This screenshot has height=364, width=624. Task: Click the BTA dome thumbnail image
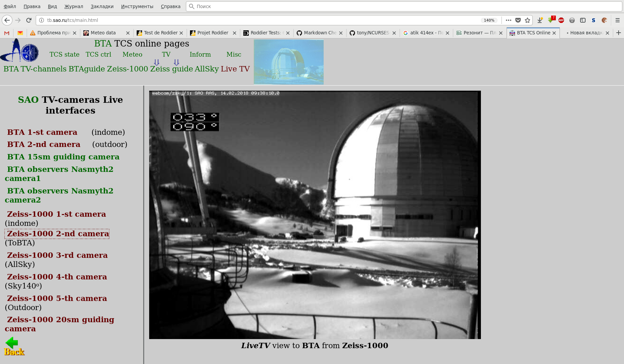click(x=289, y=62)
